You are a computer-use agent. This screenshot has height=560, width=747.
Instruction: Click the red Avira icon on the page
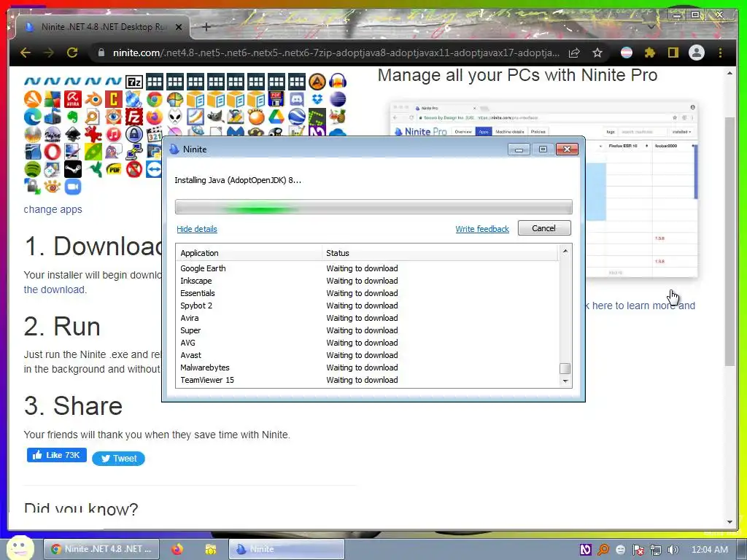tap(73, 99)
